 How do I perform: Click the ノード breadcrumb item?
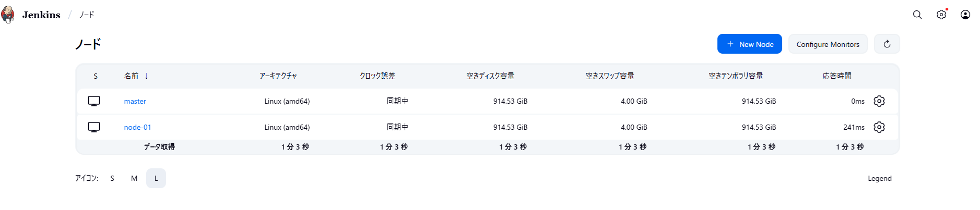coord(87,15)
